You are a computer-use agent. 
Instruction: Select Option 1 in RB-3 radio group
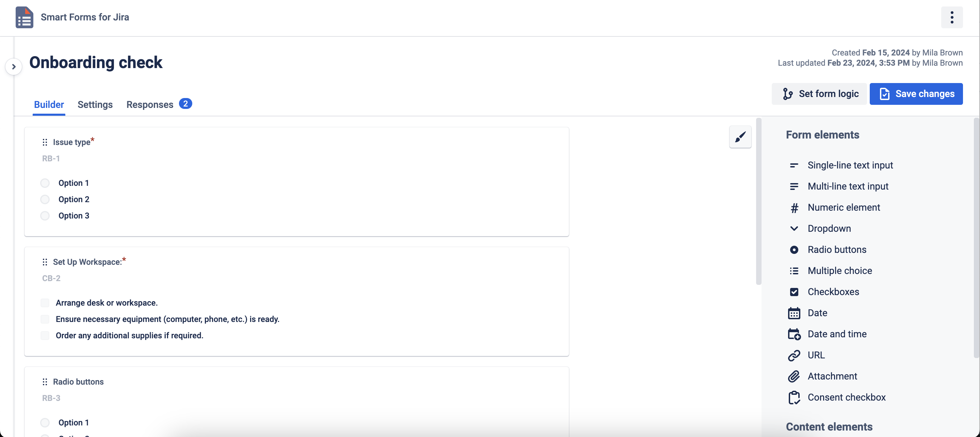point(45,422)
